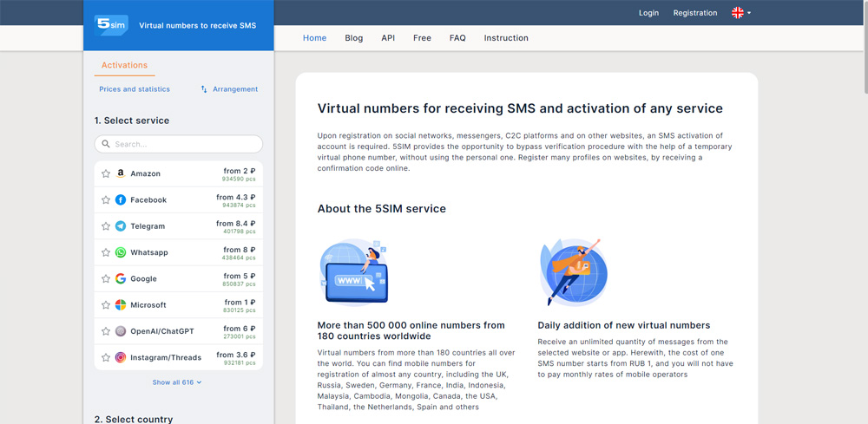This screenshot has width=868, height=424.
Task: Click the Facebook service logo icon
Action: tap(121, 199)
